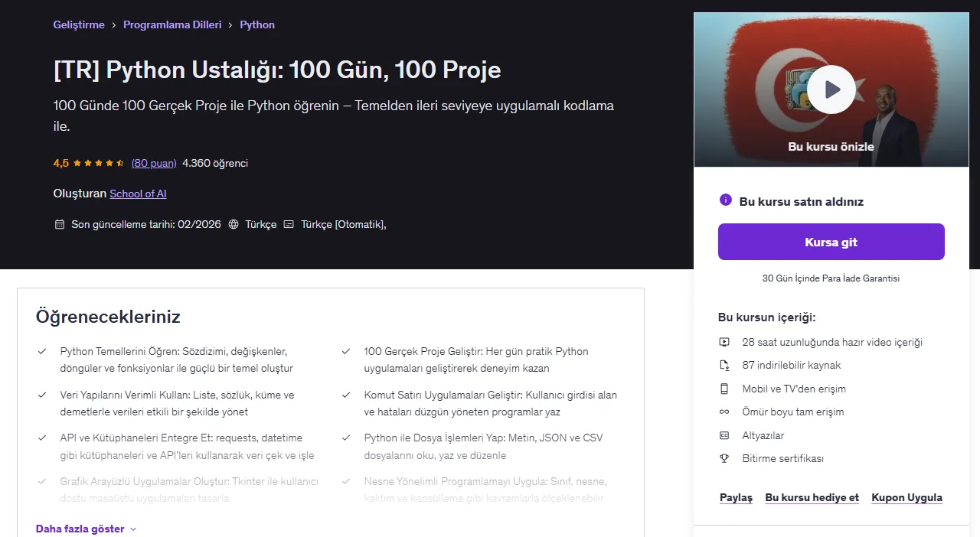The width and height of the screenshot is (980, 537).
Task: Click the chevron next to Daha fazla göster
Action: (x=133, y=529)
